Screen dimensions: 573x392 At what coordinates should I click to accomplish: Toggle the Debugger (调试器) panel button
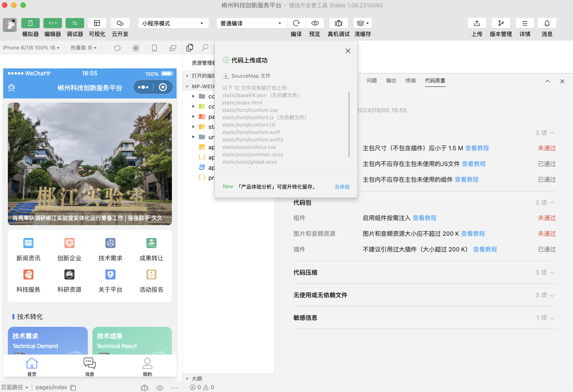[x=75, y=23]
